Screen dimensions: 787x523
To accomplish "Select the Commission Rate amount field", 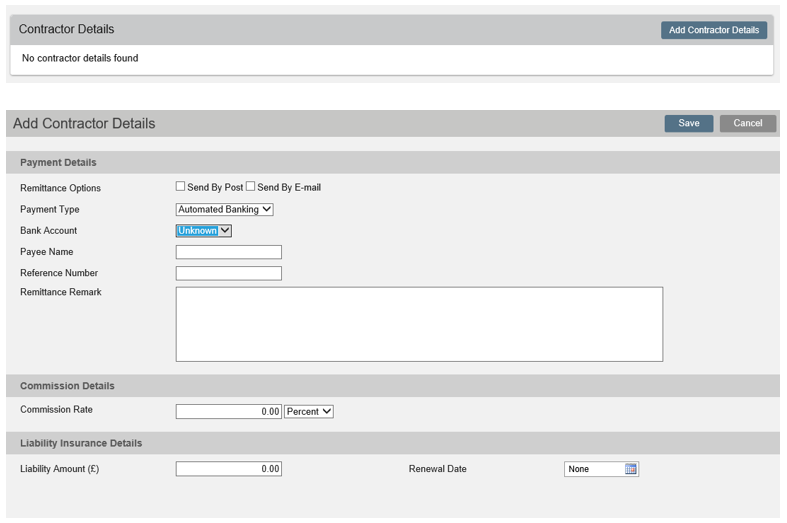I will pos(228,412).
